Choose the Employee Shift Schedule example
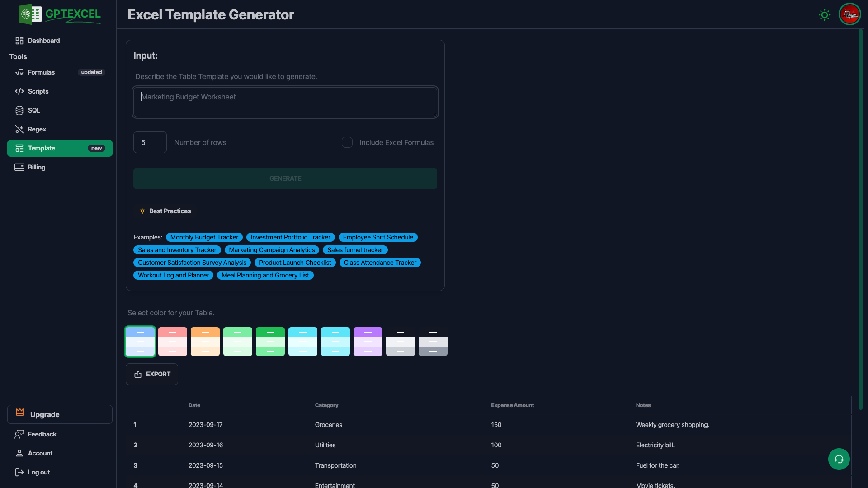Image resolution: width=868 pixels, height=488 pixels. (378, 237)
